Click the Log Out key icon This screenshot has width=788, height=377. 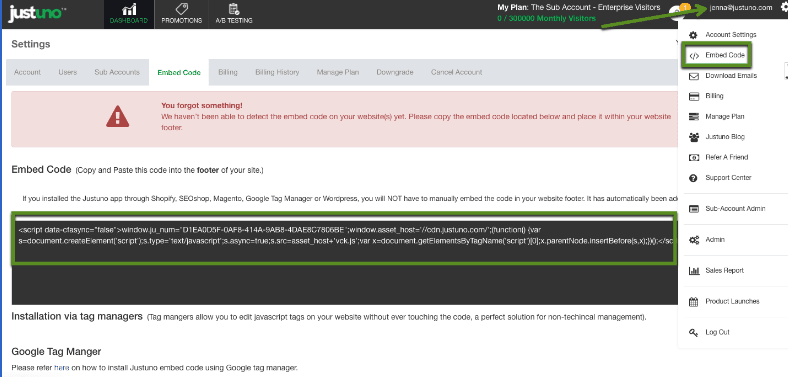pos(694,332)
